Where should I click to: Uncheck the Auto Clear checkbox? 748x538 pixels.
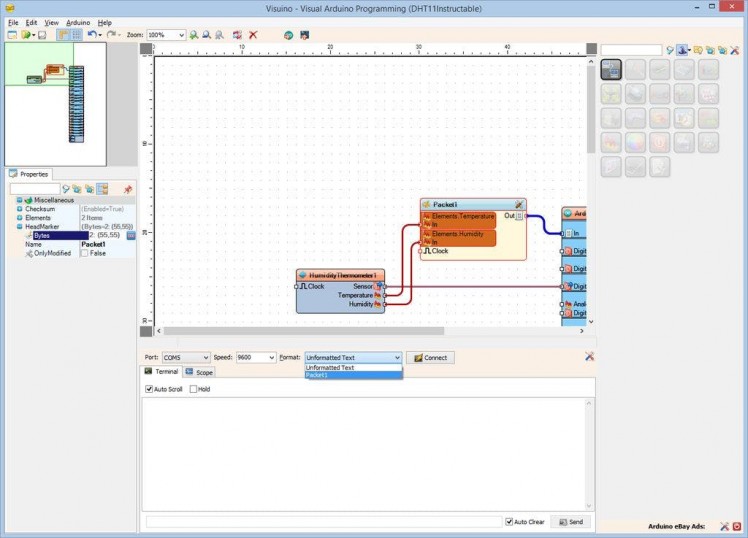(x=510, y=522)
